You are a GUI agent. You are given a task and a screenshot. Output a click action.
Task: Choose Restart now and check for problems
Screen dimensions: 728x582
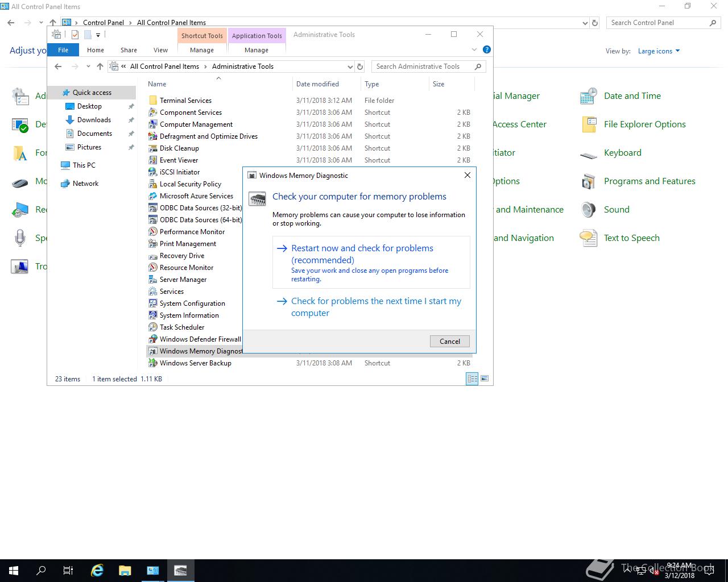pyautogui.click(x=371, y=263)
